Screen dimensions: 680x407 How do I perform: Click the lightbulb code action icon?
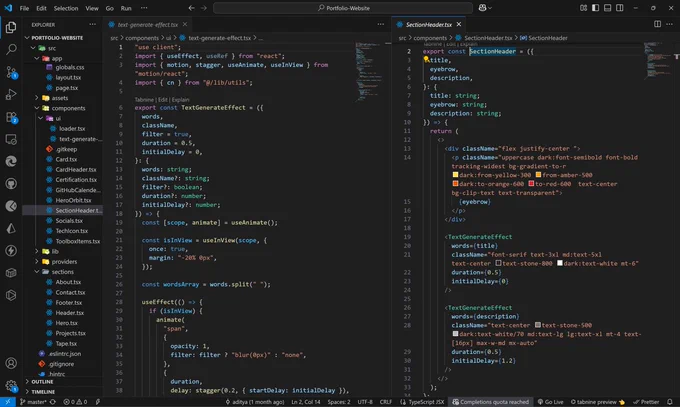tap(426, 59)
